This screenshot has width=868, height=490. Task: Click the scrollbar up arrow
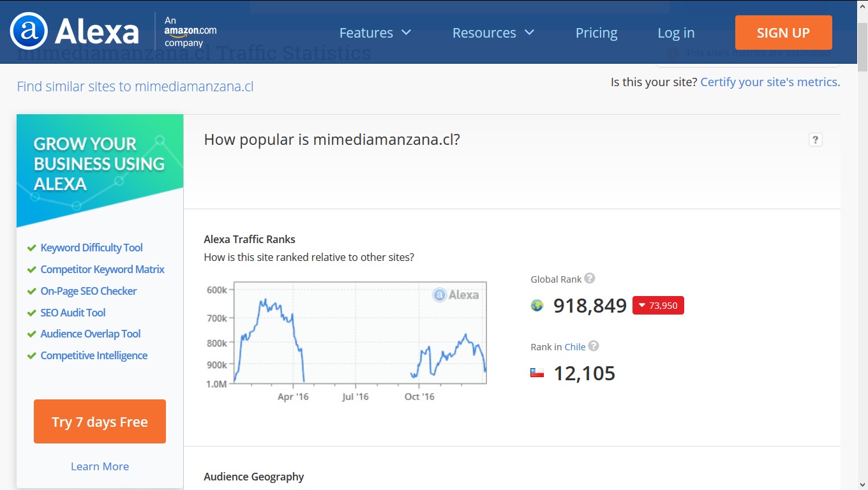862,5
